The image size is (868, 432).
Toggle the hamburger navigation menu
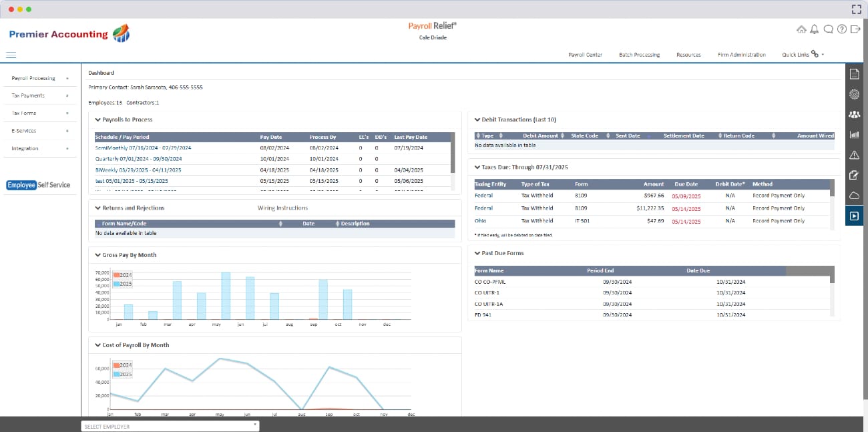click(11, 55)
